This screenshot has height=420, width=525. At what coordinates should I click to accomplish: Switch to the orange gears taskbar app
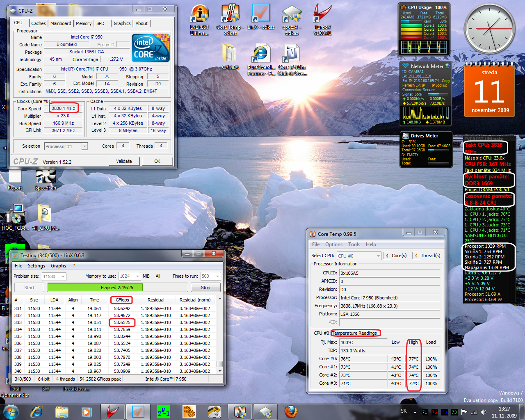(189, 411)
